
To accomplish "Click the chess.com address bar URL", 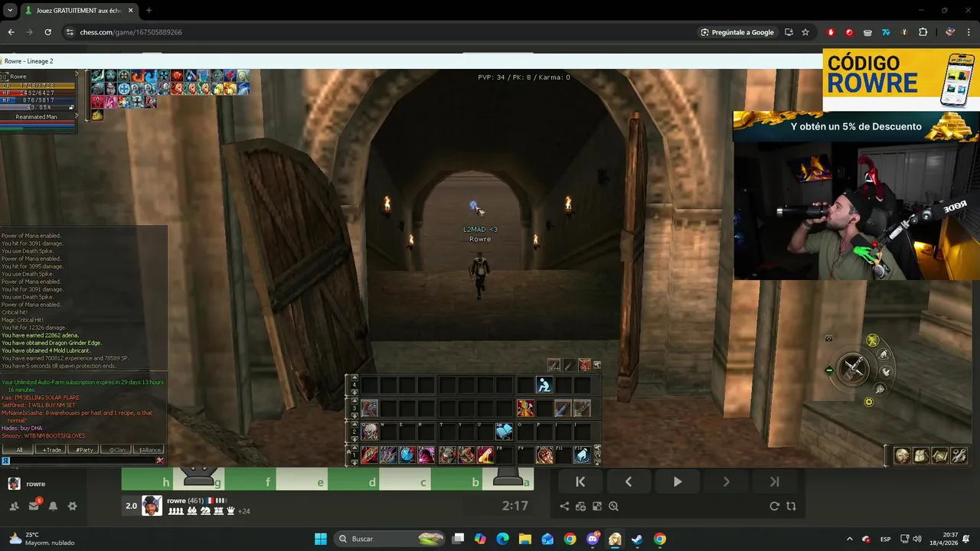I will (131, 32).
